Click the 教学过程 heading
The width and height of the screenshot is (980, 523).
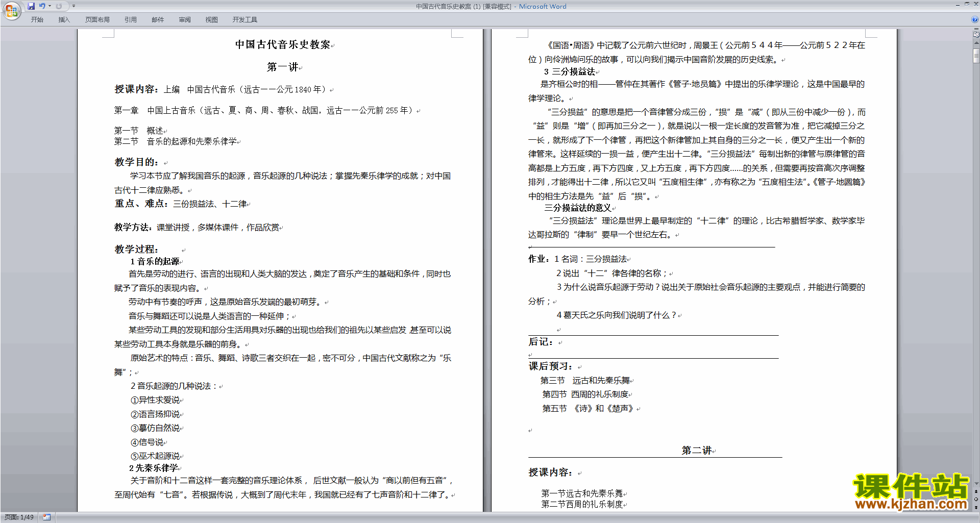tap(136, 250)
